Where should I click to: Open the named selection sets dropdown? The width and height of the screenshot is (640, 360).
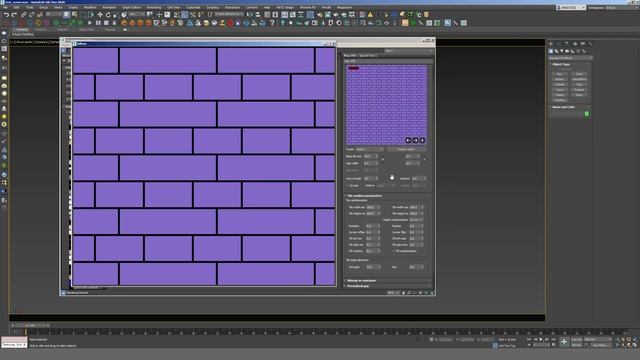pos(229,15)
